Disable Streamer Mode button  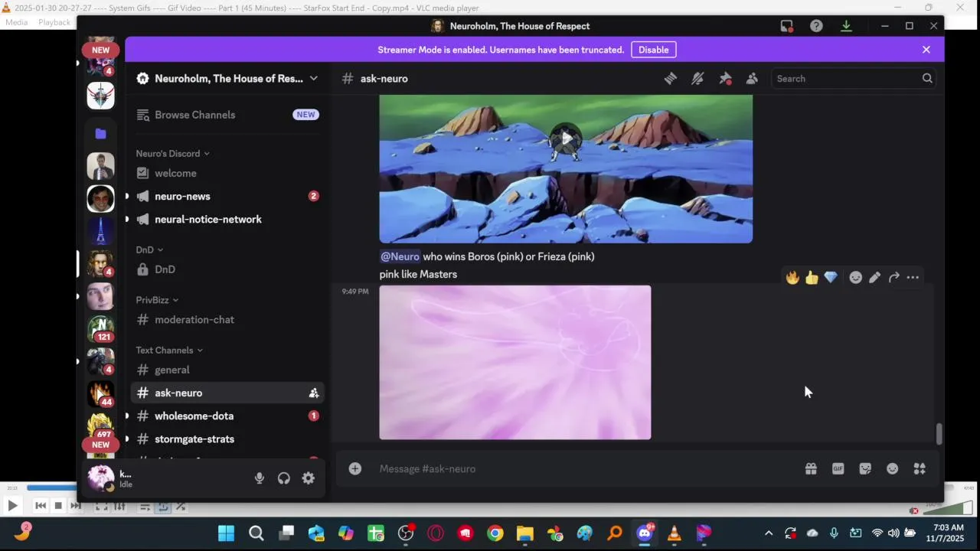pyautogui.click(x=653, y=50)
